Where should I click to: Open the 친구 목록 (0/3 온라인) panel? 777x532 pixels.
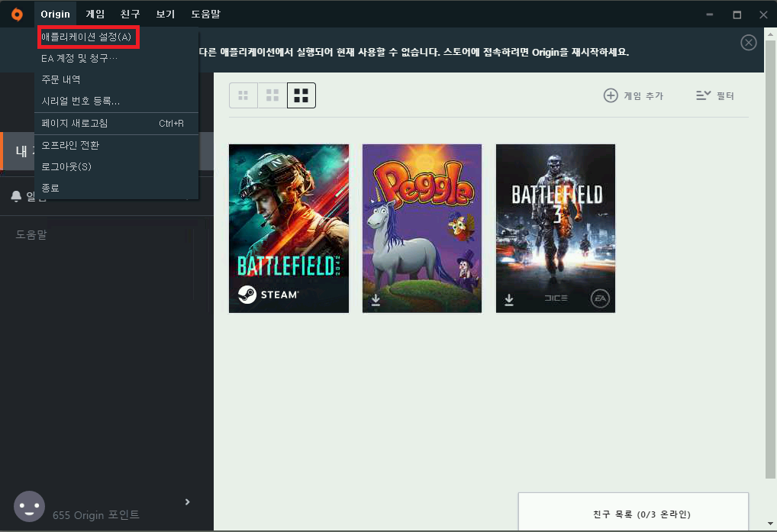click(634, 512)
